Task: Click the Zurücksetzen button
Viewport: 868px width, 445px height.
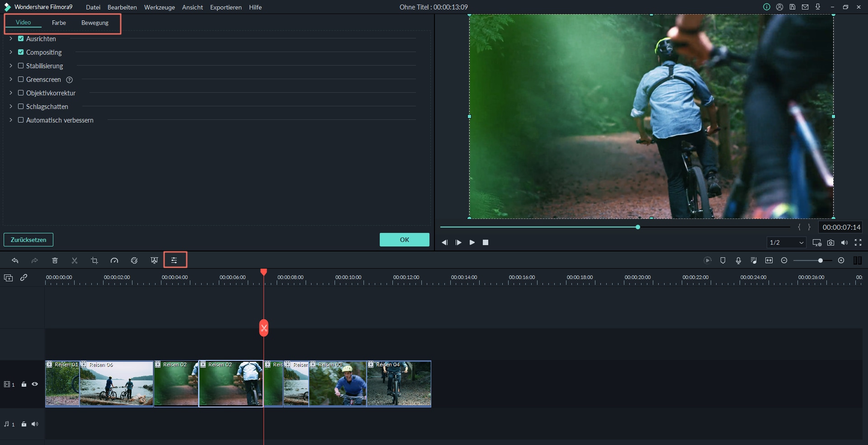Action: pos(28,240)
